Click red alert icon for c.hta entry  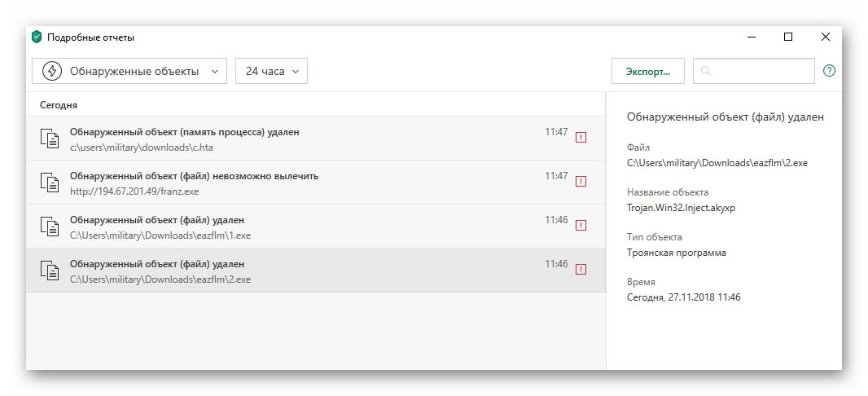tap(581, 138)
